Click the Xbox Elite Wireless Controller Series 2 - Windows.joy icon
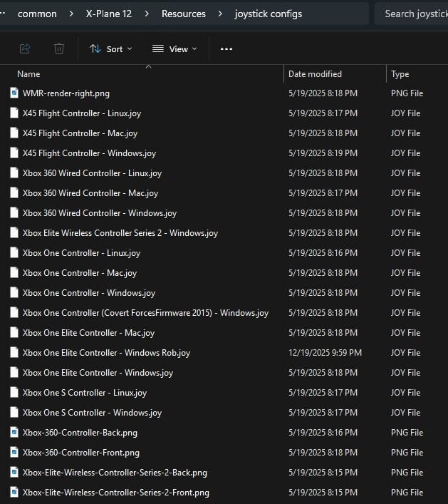This screenshot has width=448, height=504. 14,232
